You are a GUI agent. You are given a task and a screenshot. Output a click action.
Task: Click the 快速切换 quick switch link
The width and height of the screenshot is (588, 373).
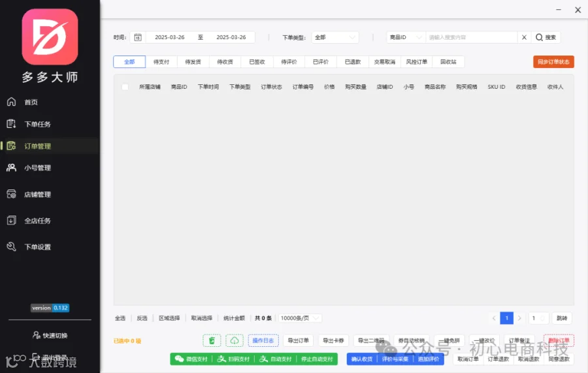(x=50, y=336)
